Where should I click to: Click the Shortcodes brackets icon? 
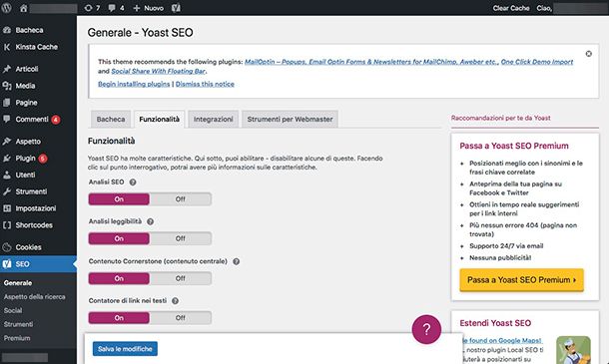coord(7,225)
